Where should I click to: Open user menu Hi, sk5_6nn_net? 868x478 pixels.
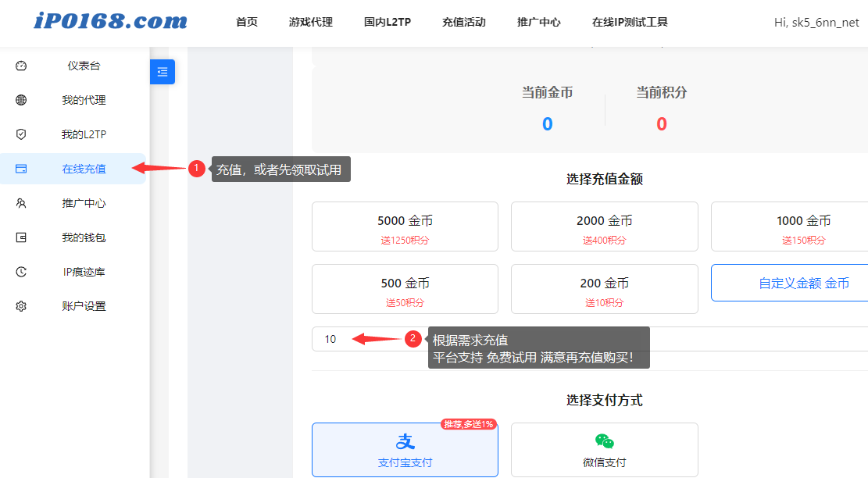pyautogui.click(x=816, y=23)
